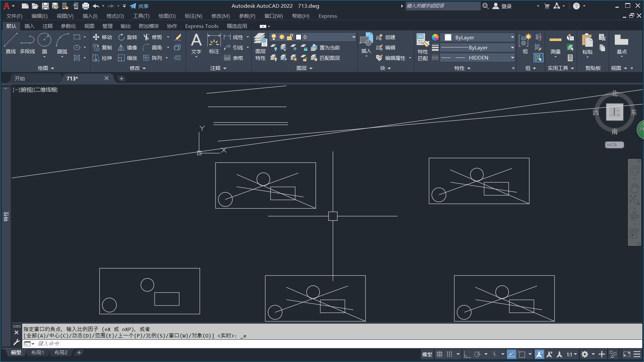Select the 多段线 (Polyline) tool
Image resolution: width=644 pixels, height=362 pixels.
coord(27,44)
